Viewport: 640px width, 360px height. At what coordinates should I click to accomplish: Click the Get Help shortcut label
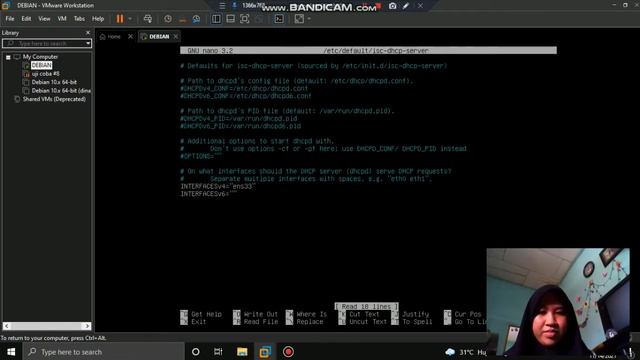207,314
